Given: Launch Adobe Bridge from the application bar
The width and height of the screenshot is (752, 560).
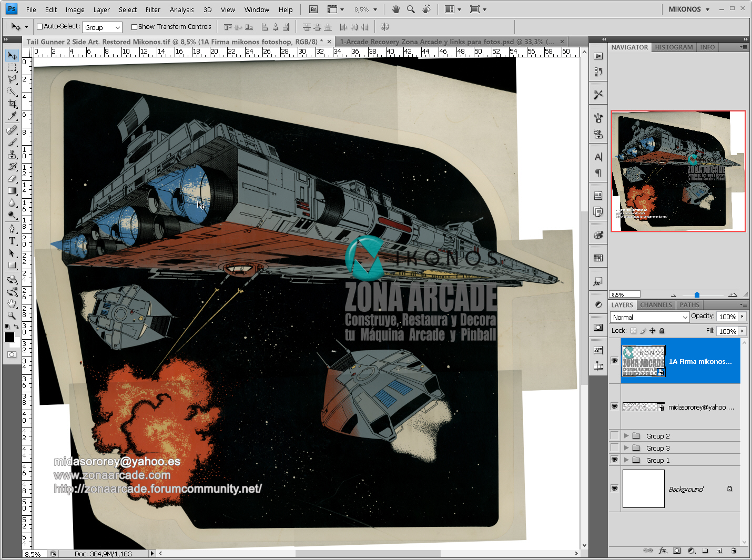Looking at the screenshot, I should (312, 9).
